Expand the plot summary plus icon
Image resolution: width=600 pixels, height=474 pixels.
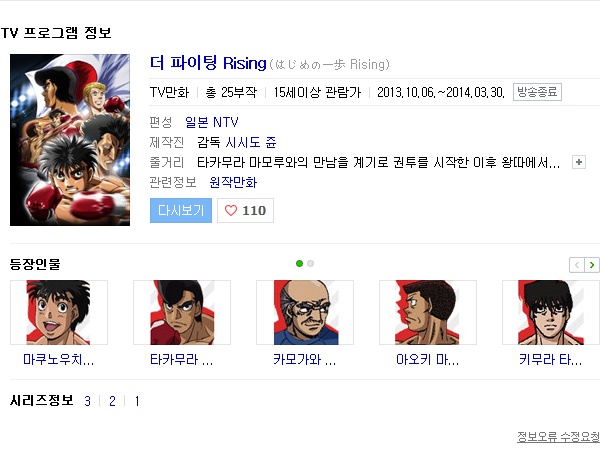tap(579, 162)
